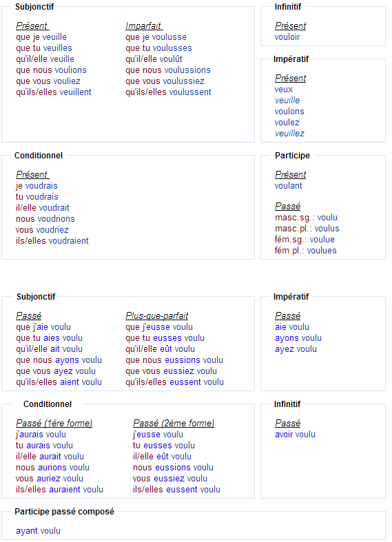
Task: Select 'fém.pl.: voulues' participle form
Action: click(x=306, y=251)
